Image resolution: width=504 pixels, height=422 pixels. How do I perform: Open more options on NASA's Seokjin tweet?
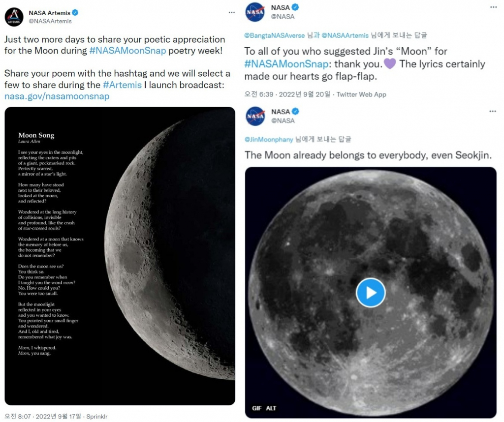[x=493, y=112]
